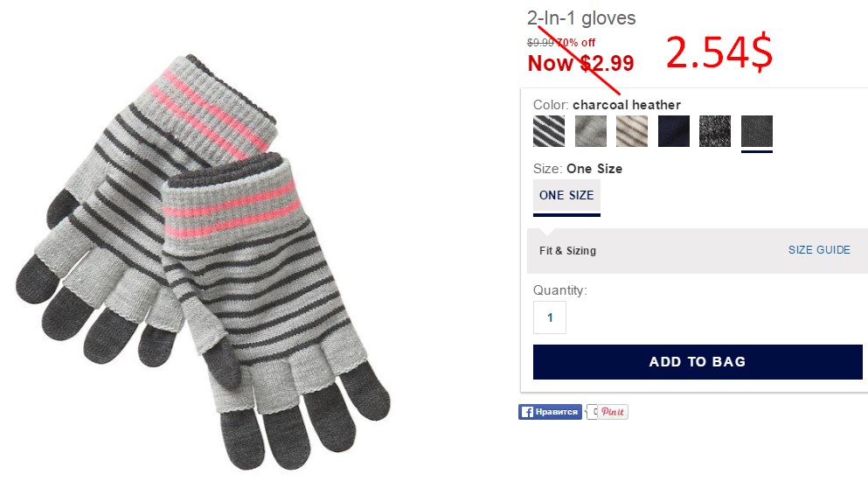868x481 pixels.
Task: Click the Now $2.99 sale price
Action: pos(580,63)
